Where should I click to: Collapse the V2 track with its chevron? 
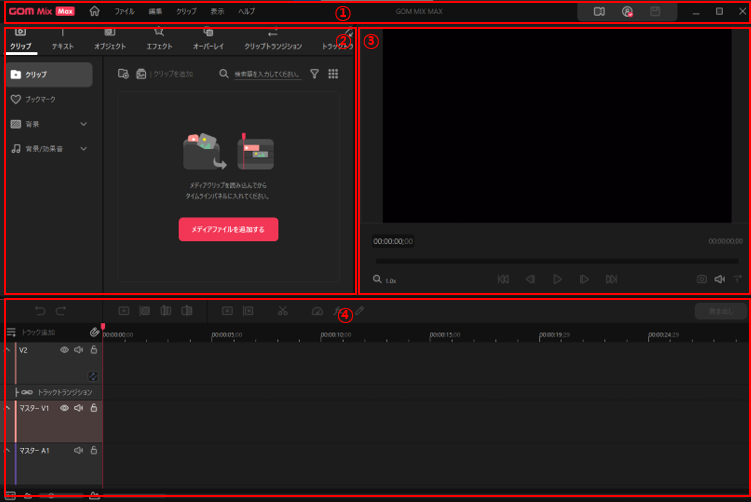pos(9,350)
